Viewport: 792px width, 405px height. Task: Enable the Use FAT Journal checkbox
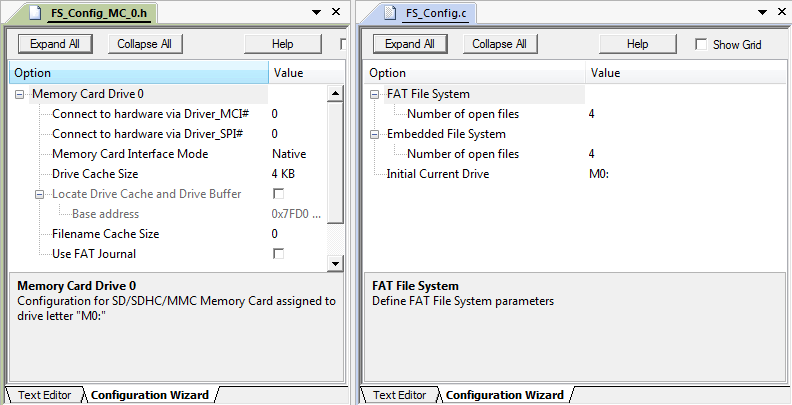tap(278, 254)
